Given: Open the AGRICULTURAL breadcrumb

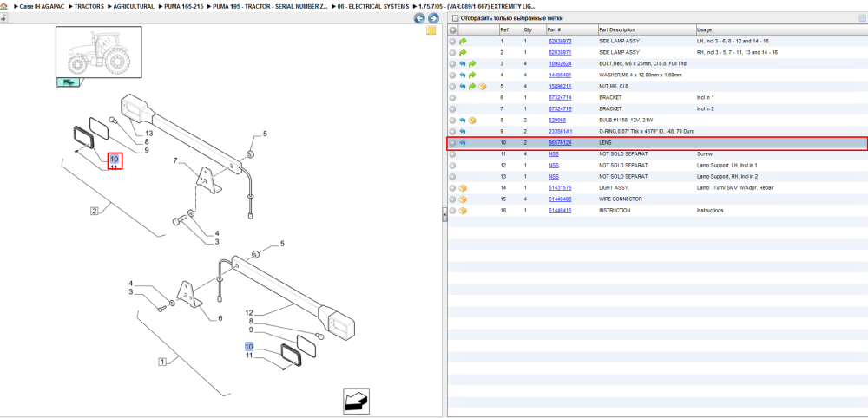Looking at the screenshot, I should click(134, 6).
